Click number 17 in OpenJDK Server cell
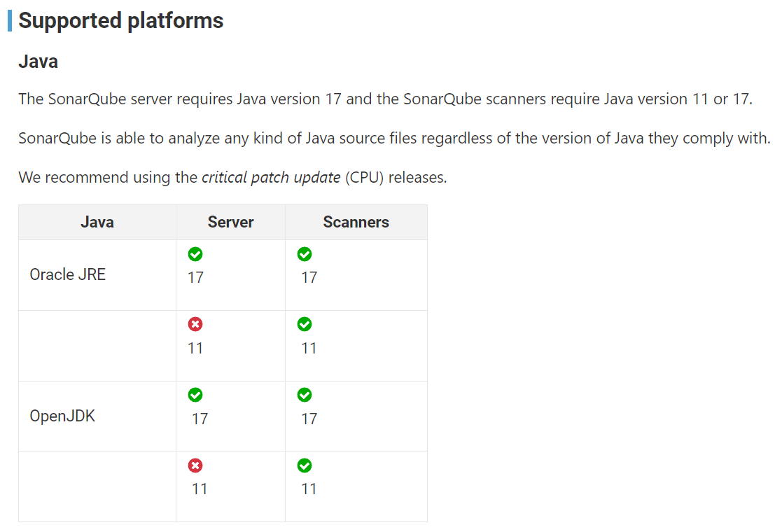Viewport: 775px width, 532px height. 200,419
